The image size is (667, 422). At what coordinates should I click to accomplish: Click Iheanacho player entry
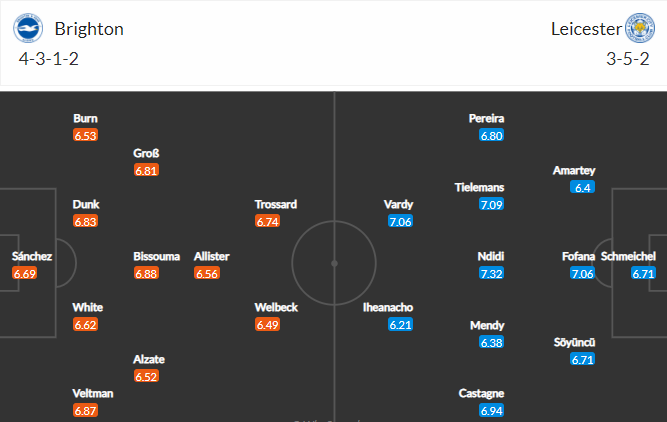coord(388,316)
